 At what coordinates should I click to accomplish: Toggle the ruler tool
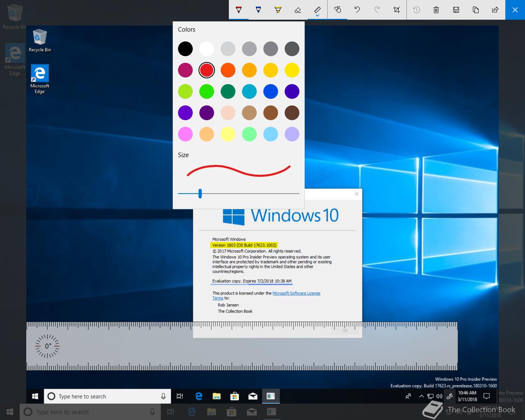[x=317, y=9]
